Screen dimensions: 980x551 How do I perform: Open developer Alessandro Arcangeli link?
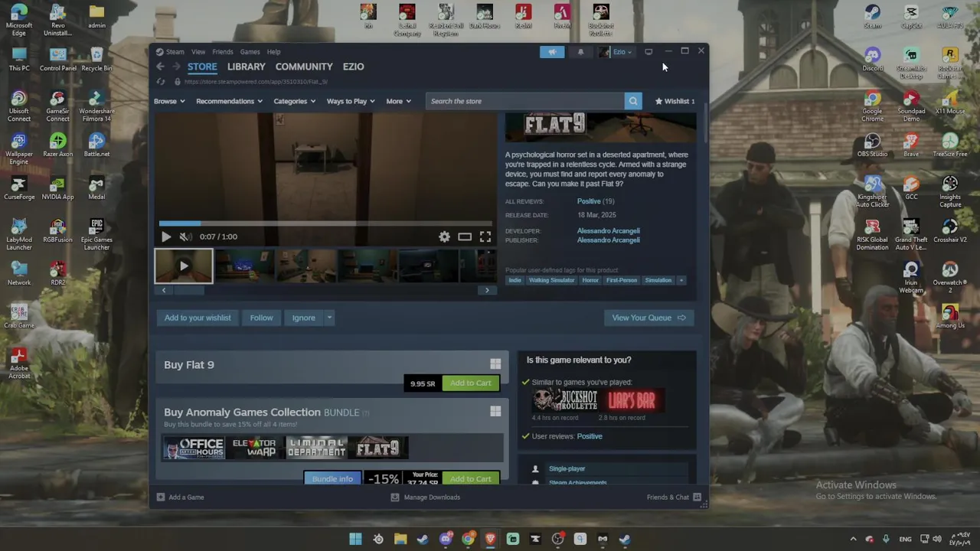point(609,230)
